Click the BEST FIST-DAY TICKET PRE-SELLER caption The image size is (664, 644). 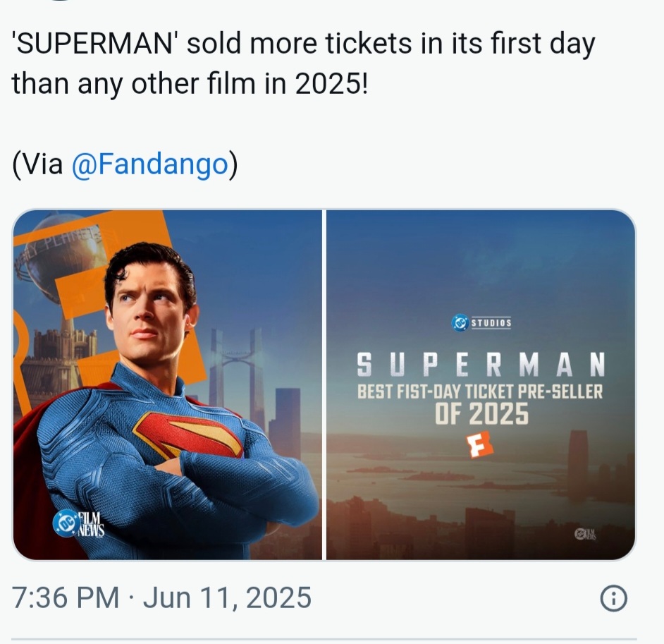[x=480, y=391]
